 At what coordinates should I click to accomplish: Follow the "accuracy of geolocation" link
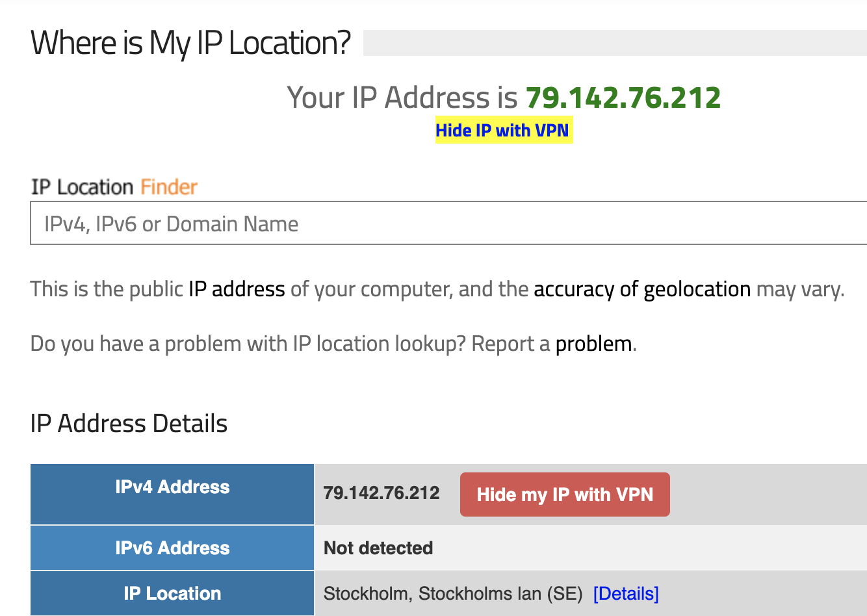[642, 289]
